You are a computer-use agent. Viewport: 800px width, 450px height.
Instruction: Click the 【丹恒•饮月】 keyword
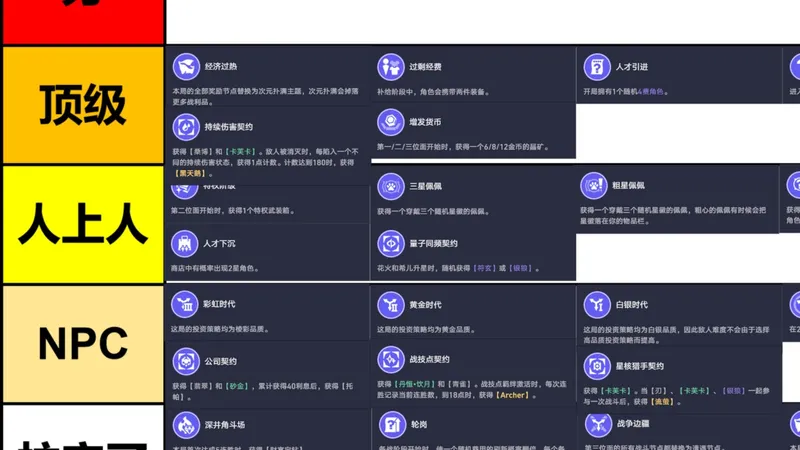414,384
